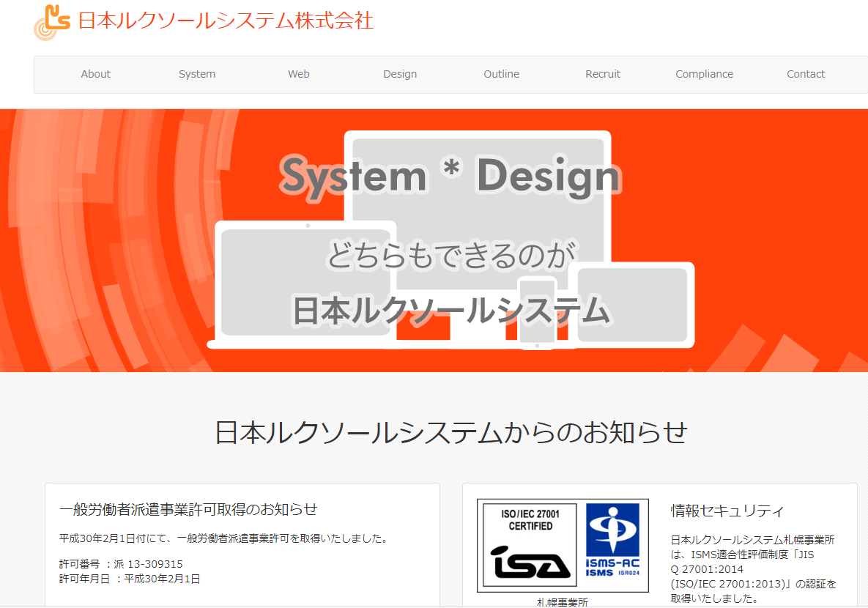Click the System * Design hero banner
Image resolution: width=868 pixels, height=608 pixels.
[434, 240]
